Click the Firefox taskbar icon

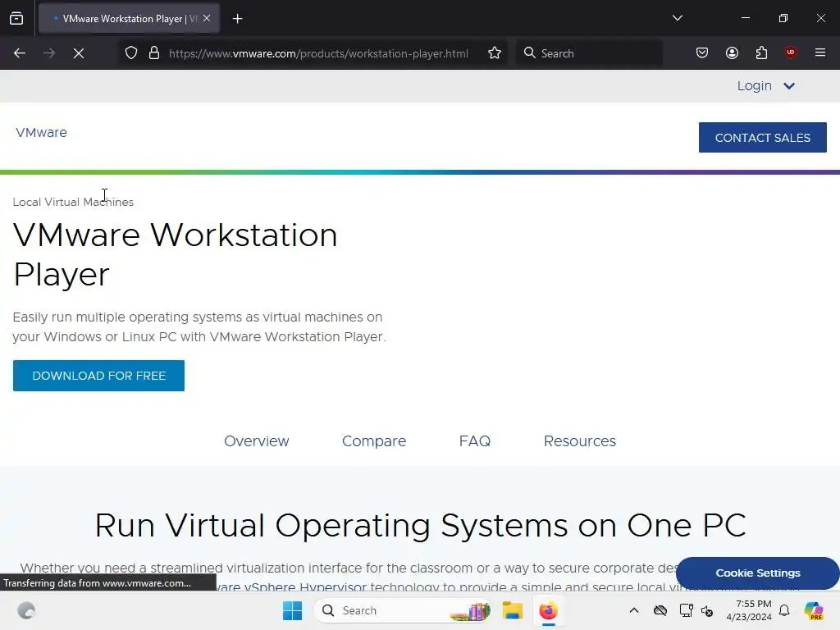(548, 610)
